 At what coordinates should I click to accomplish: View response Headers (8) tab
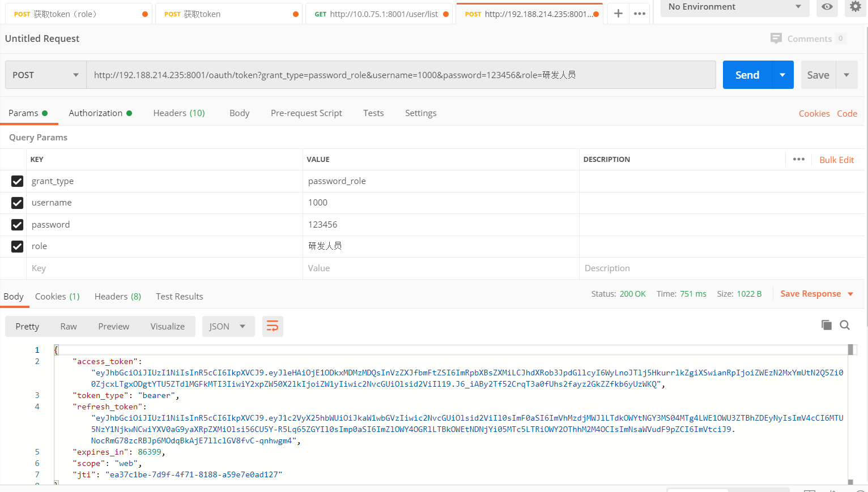118,297
